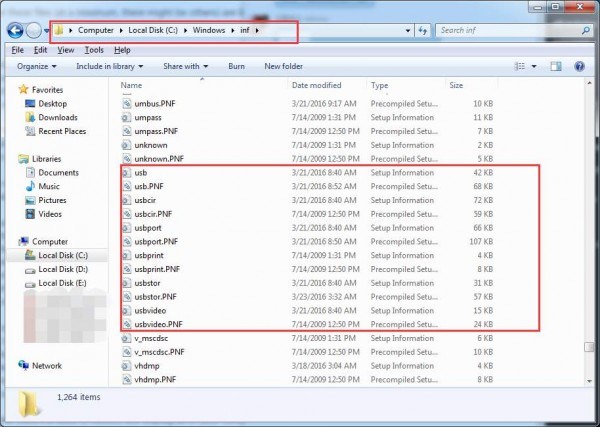The width and height of the screenshot is (600, 427).
Task: Select Network in navigation pane
Action: point(47,365)
